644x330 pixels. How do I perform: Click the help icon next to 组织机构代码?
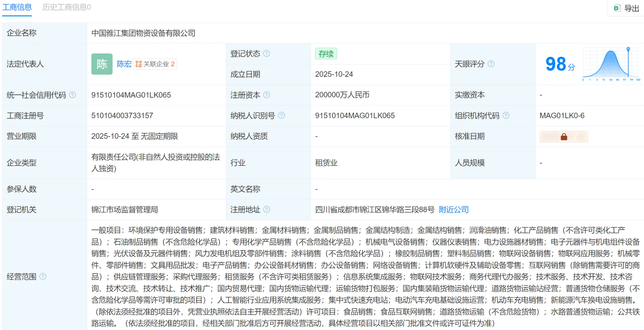(x=506, y=116)
